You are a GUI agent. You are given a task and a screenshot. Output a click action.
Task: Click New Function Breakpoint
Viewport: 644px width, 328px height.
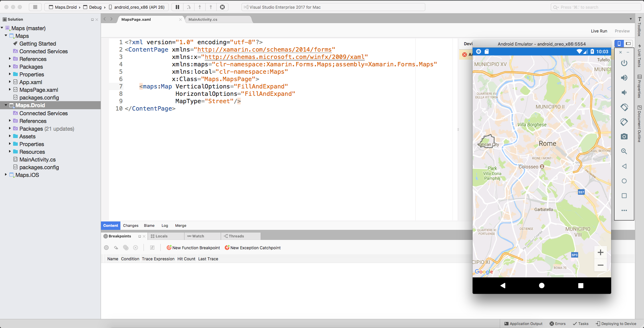click(x=193, y=248)
